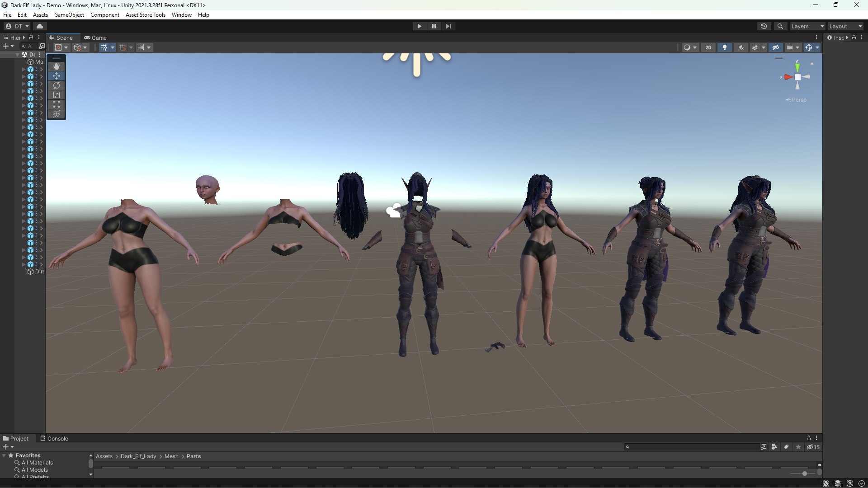Open the GameObject menu
The width and height of the screenshot is (868, 488).
coord(69,15)
